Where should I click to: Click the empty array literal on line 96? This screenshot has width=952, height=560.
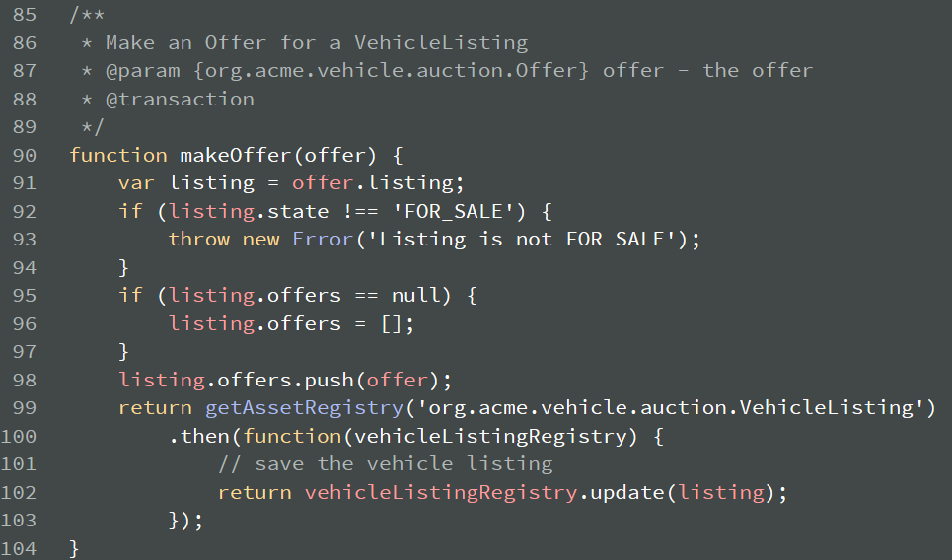pyautogui.click(x=392, y=324)
